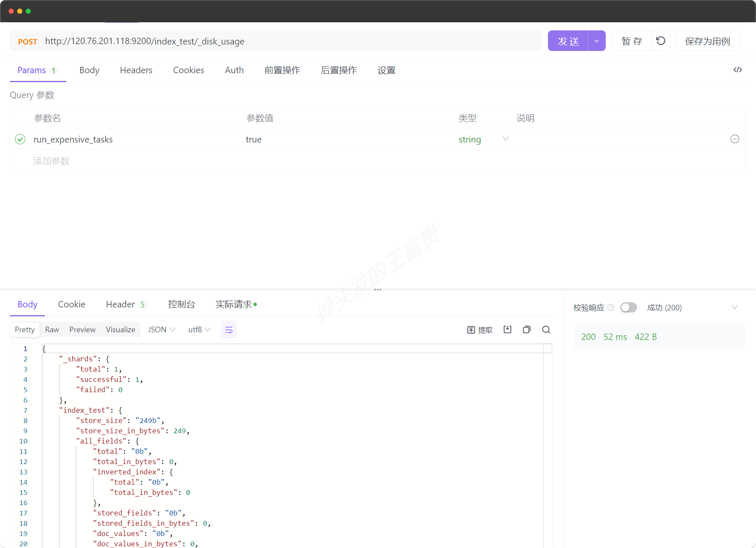Click the "index_test" line in response
The width and height of the screenshot is (756, 548).
pos(91,410)
